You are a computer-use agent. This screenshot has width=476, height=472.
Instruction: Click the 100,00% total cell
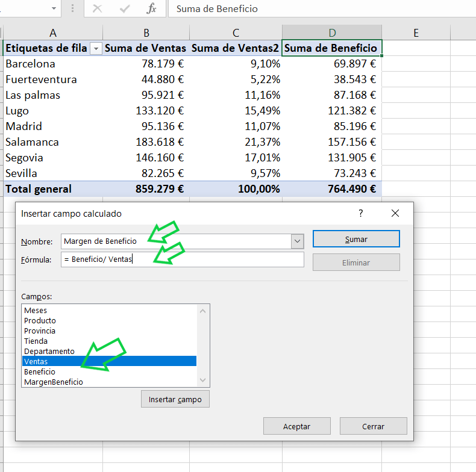(x=236, y=189)
